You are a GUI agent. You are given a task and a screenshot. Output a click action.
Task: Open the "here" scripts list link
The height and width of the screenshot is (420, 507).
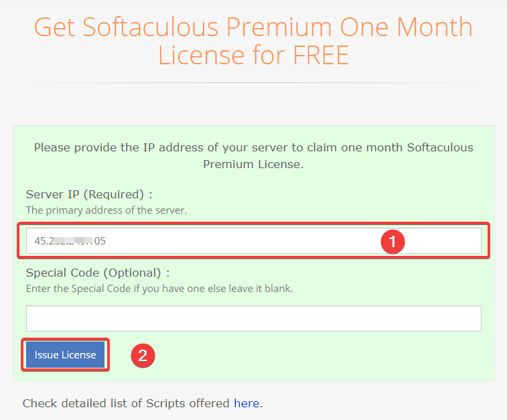(x=246, y=403)
